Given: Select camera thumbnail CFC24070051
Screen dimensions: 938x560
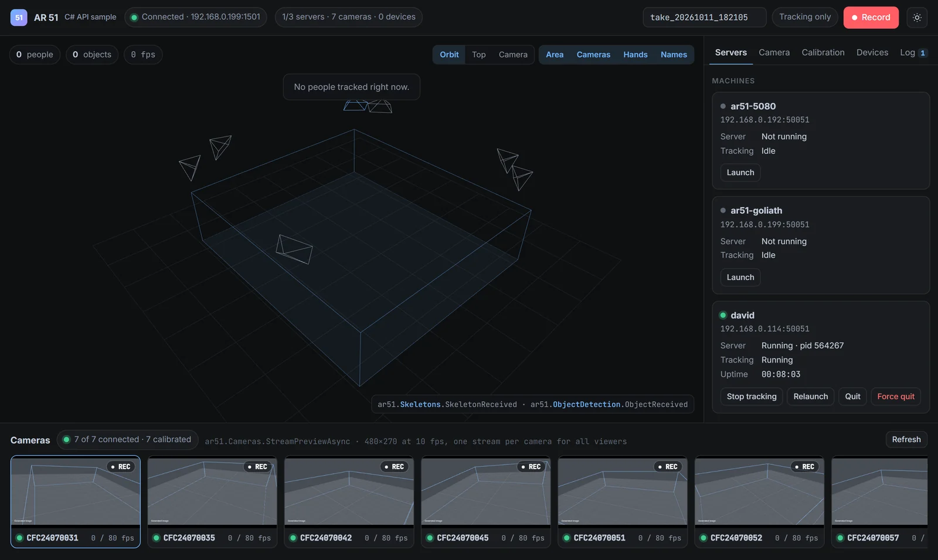Looking at the screenshot, I should [623, 502].
